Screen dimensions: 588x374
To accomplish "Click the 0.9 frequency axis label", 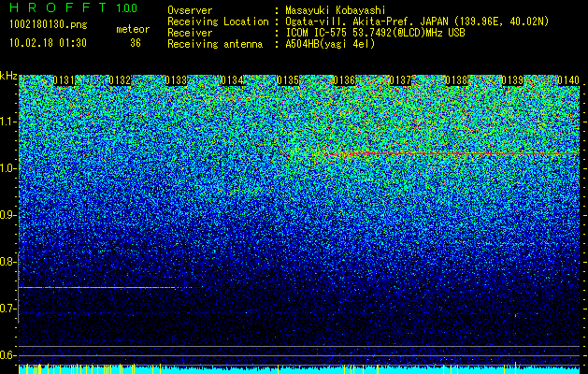I will (x=7, y=215).
